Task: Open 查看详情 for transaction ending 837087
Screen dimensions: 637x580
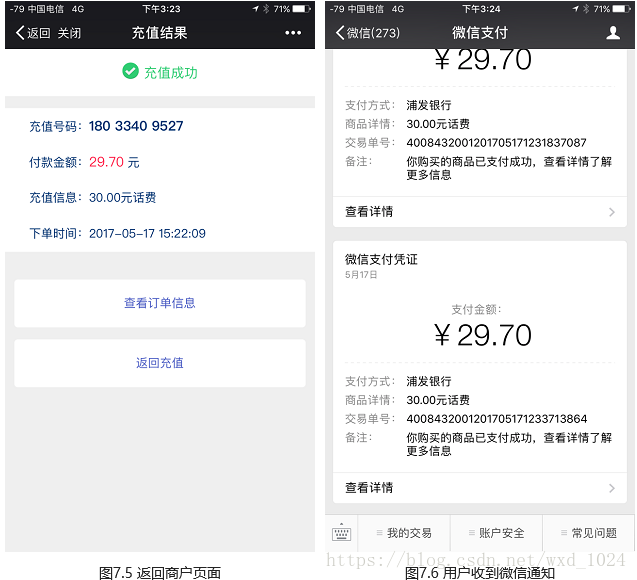Action: (x=480, y=212)
